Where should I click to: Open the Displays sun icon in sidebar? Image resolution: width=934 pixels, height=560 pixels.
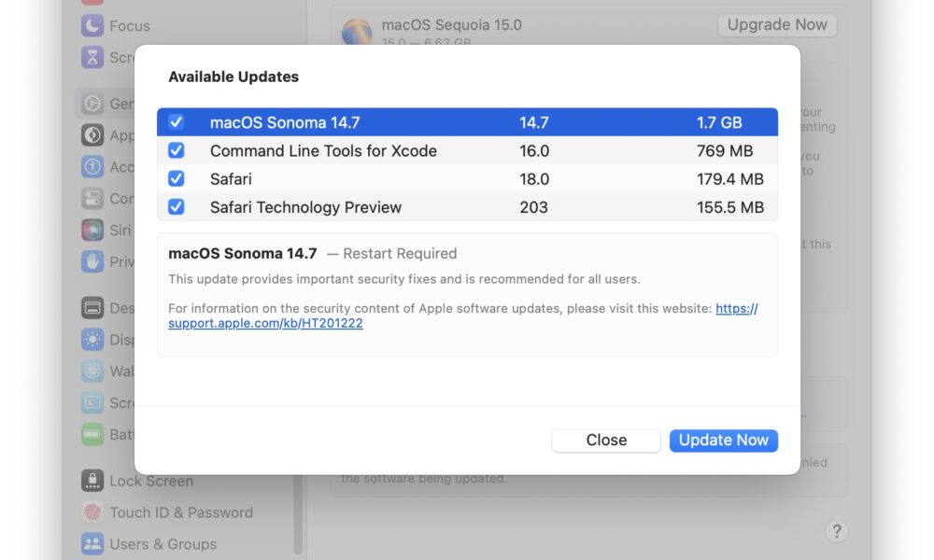[92, 339]
